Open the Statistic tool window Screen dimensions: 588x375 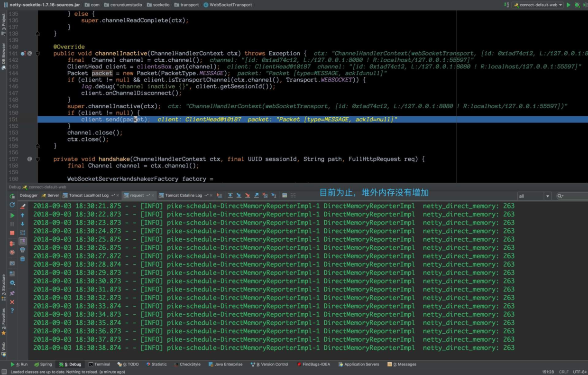pyautogui.click(x=156, y=364)
